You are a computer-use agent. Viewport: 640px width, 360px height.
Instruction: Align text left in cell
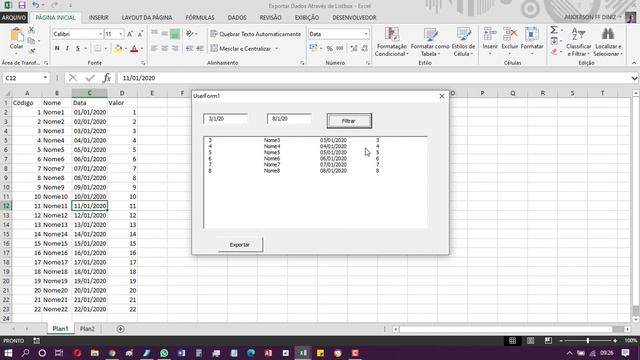point(154,49)
